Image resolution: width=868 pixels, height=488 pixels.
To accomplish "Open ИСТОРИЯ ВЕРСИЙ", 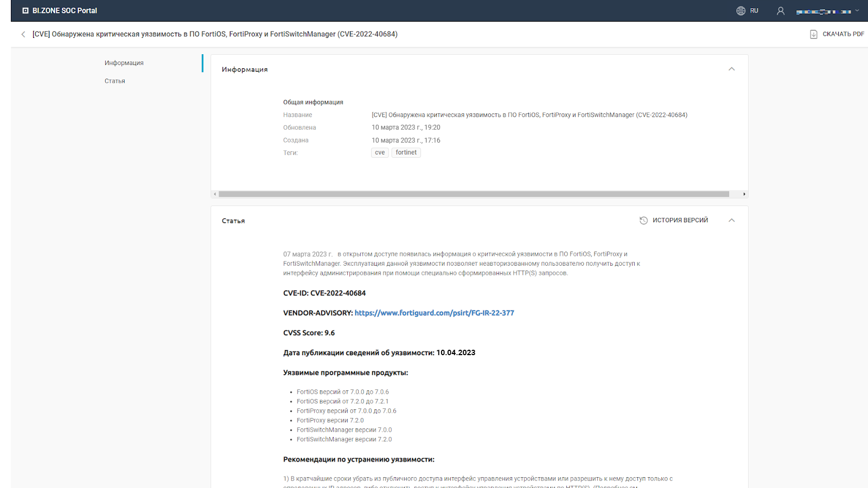I will [674, 220].
